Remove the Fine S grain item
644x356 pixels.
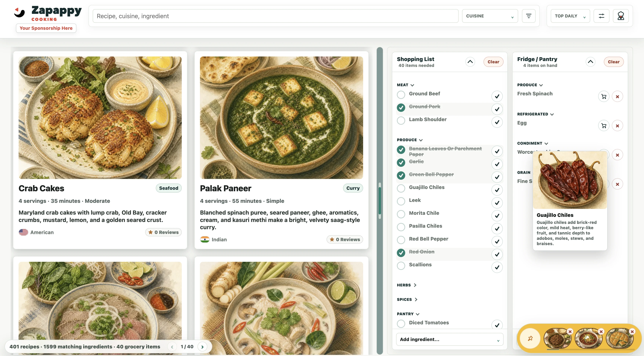point(617,184)
